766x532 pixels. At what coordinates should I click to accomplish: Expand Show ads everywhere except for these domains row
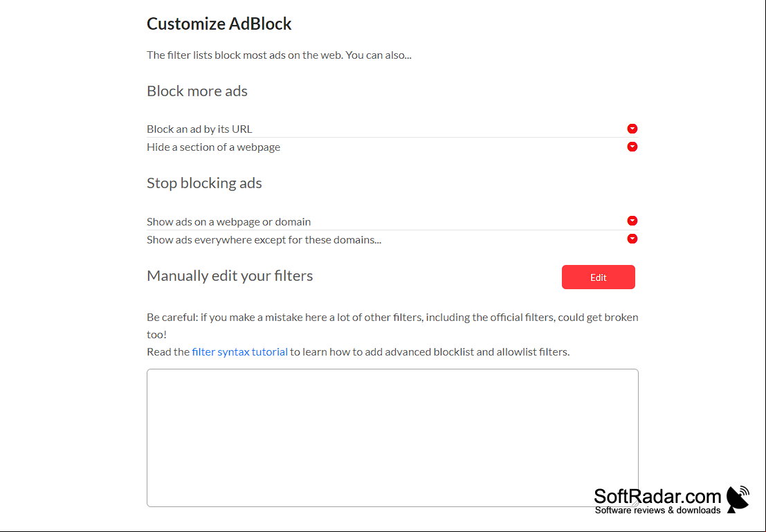click(x=392, y=239)
